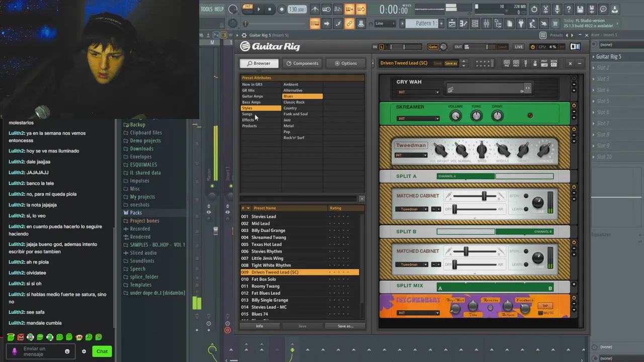Click the shopping cart icon in the toolbar
The image size is (644, 362).
pyautogui.click(x=555, y=24)
